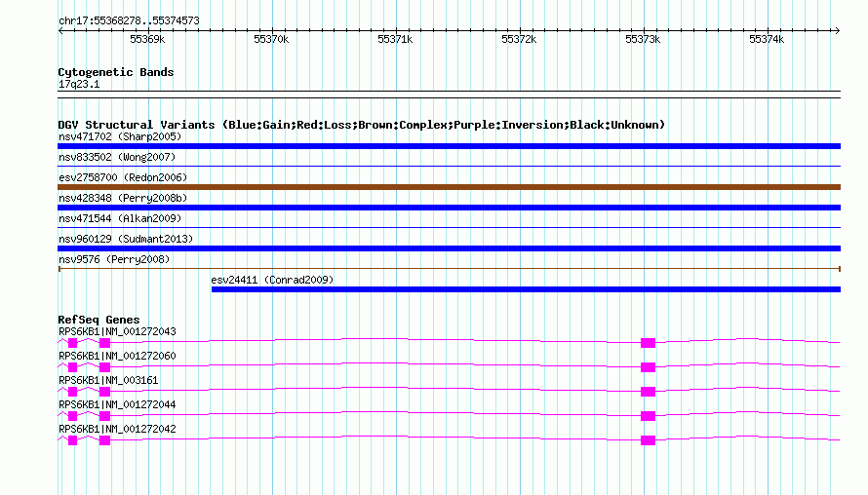
Task: Click the blue gain bar under nsv471702
Action: pyautogui.click(x=449, y=146)
